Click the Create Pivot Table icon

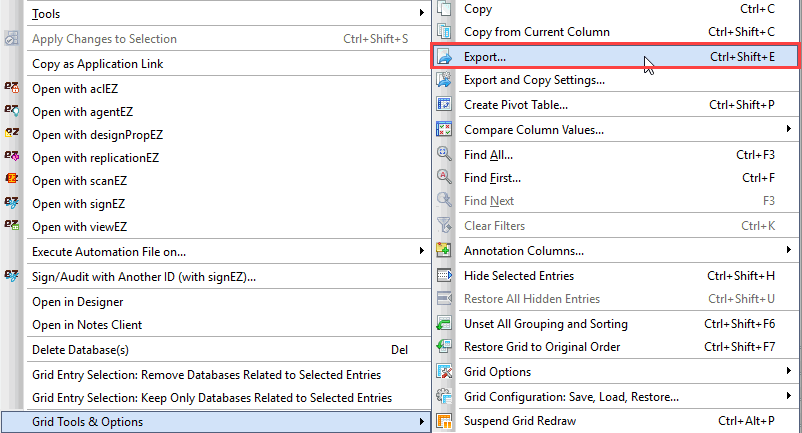(445, 105)
